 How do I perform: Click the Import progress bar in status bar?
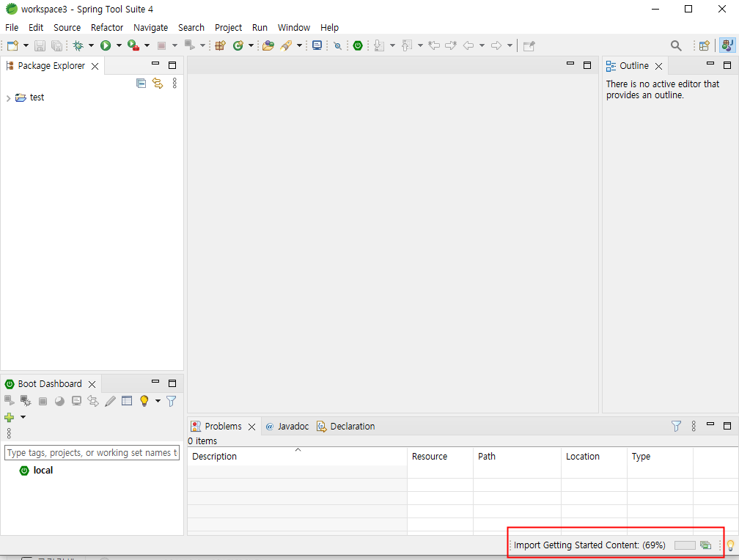[x=685, y=545]
